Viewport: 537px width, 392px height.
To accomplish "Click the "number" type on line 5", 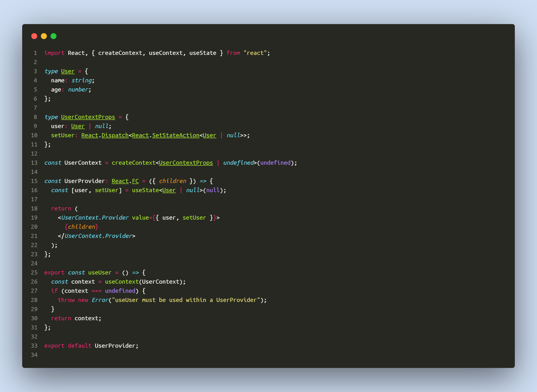I will click(x=78, y=90).
